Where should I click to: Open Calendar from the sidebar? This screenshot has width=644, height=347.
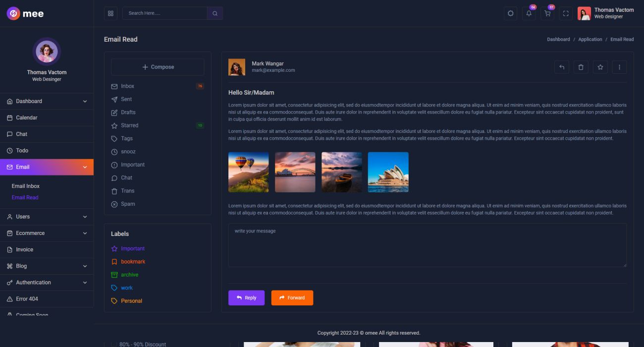[x=47, y=118]
